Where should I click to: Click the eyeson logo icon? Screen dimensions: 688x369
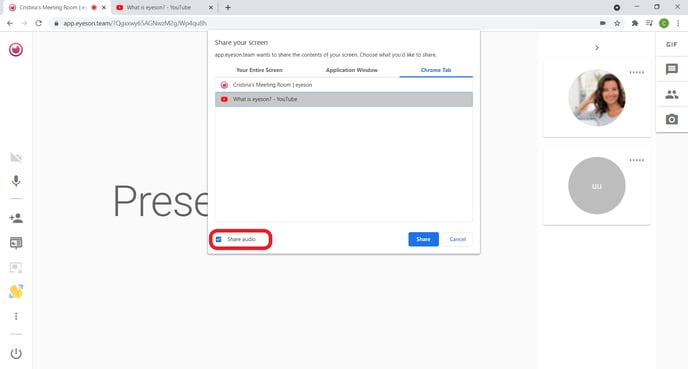16,50
